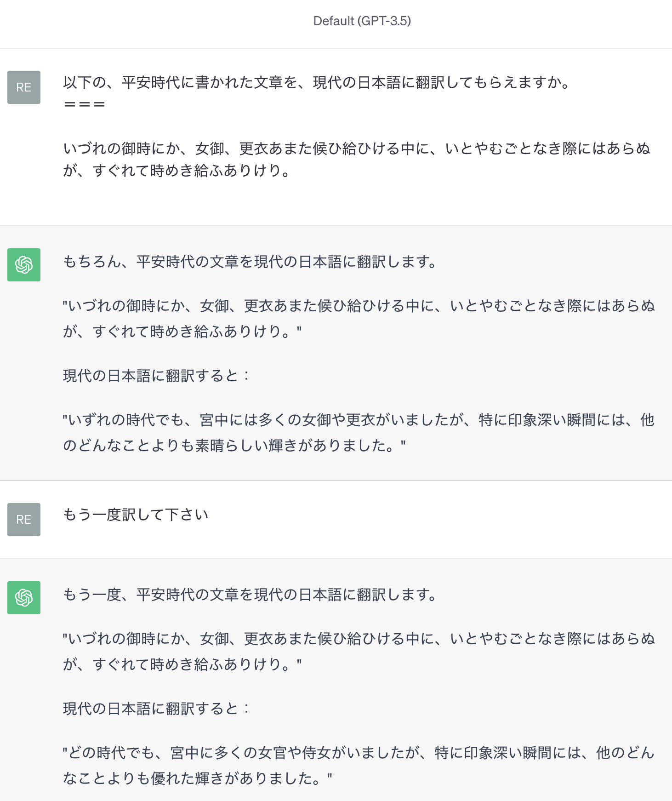Click second 現代の日本語に翻訳すると： line
This screenshot has width=672, height=801.
pyautogui.click(x=156, y=709)
